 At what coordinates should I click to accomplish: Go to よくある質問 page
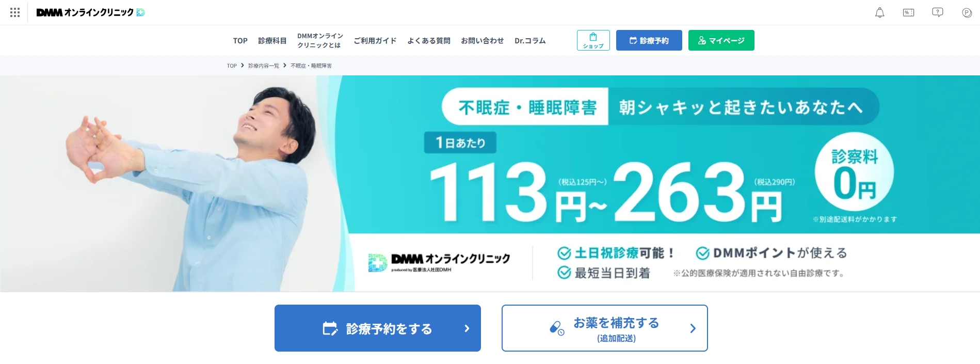pos(429,40)
